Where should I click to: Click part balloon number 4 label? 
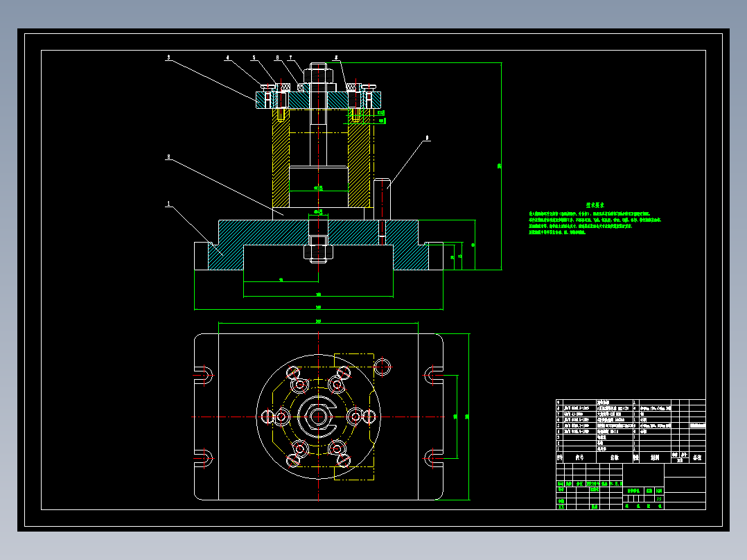[x=227, y=58]
